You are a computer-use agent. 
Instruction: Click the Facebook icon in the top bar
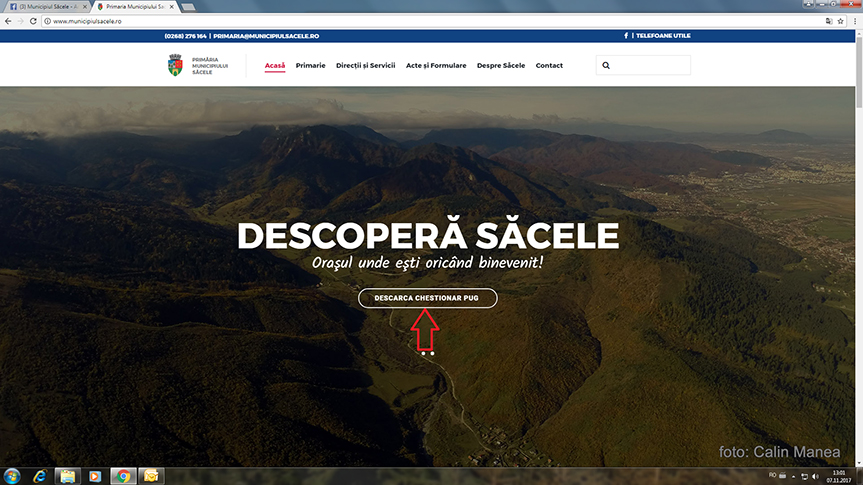pos(627,36)
